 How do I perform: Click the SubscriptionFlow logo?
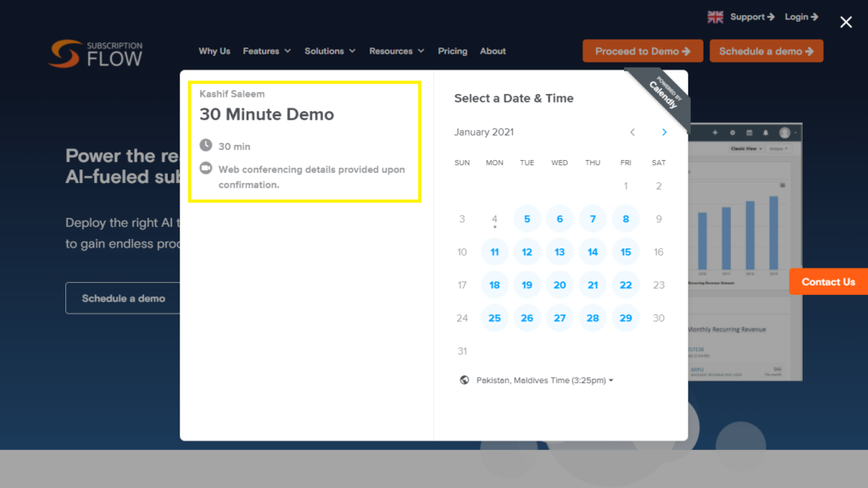(96, 53)
